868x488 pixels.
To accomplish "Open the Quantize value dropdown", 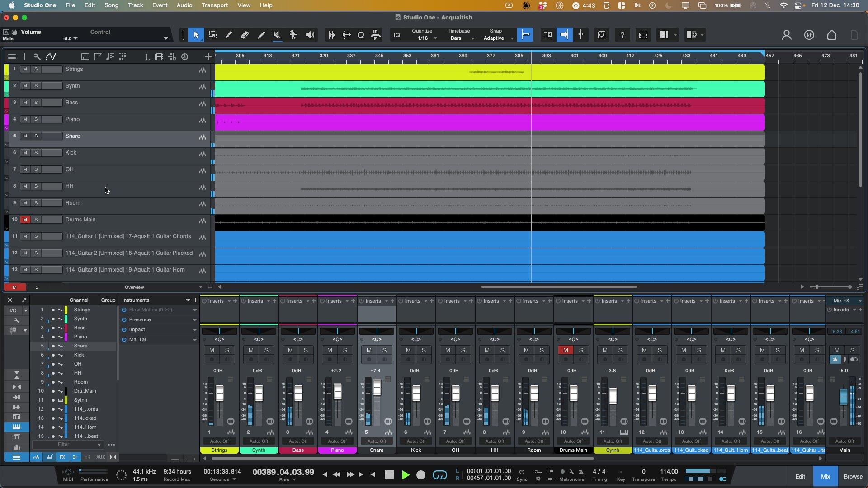I will point(435,38).
